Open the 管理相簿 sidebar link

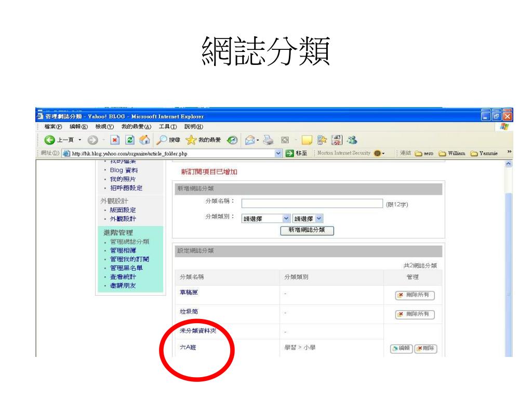123,250
